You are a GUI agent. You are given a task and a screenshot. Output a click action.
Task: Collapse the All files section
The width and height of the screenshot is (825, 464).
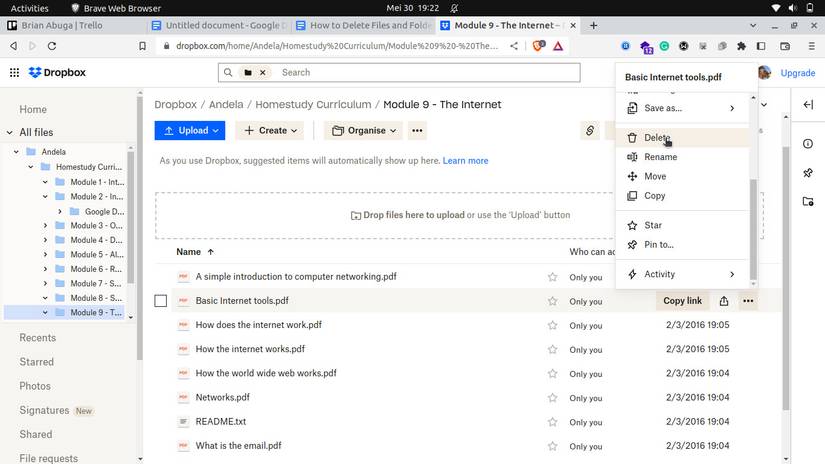point(9,132)
